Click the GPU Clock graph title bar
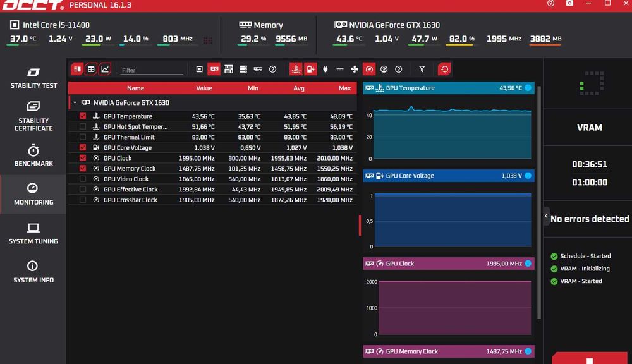The image size is (632, 364). [449, 264]
